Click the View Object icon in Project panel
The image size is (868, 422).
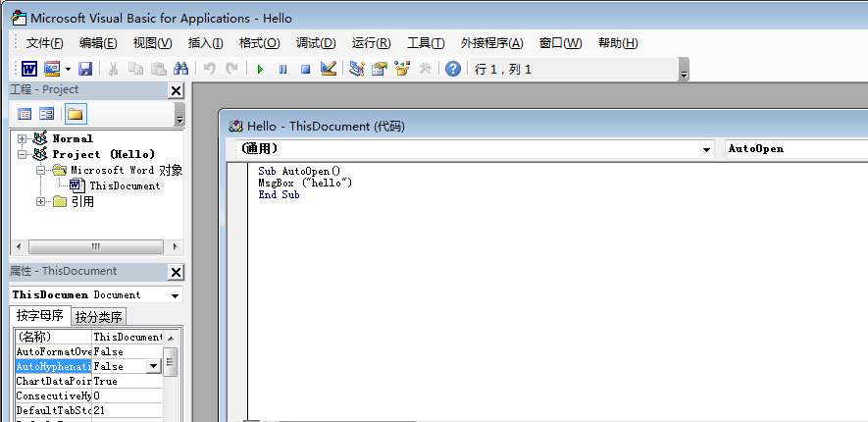tap(46, 114)
